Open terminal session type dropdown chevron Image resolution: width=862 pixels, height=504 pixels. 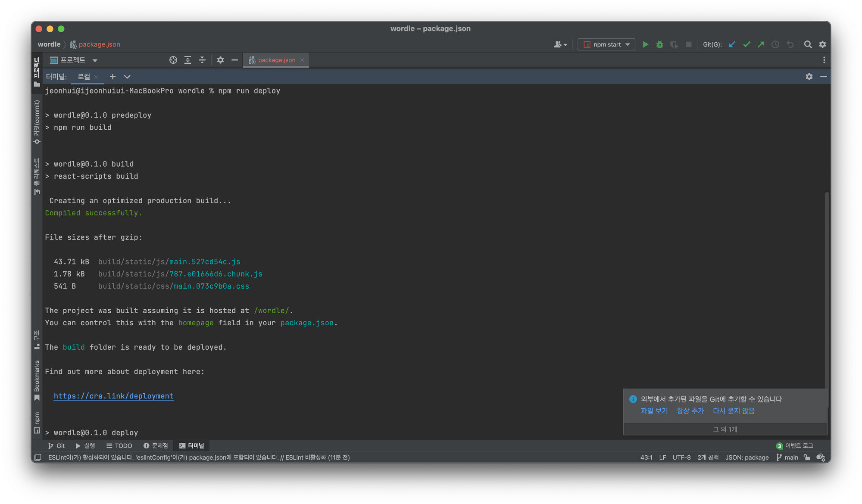127,77
